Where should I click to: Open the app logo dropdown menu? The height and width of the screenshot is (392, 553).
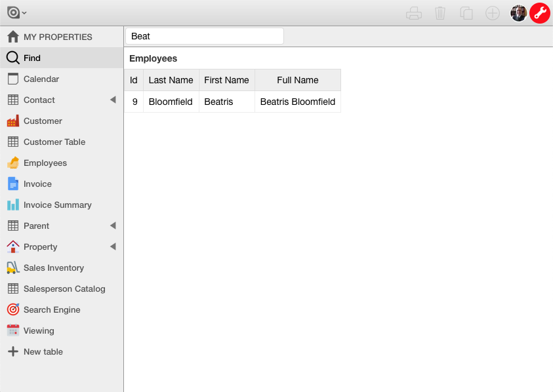click(x=16, y=12)
